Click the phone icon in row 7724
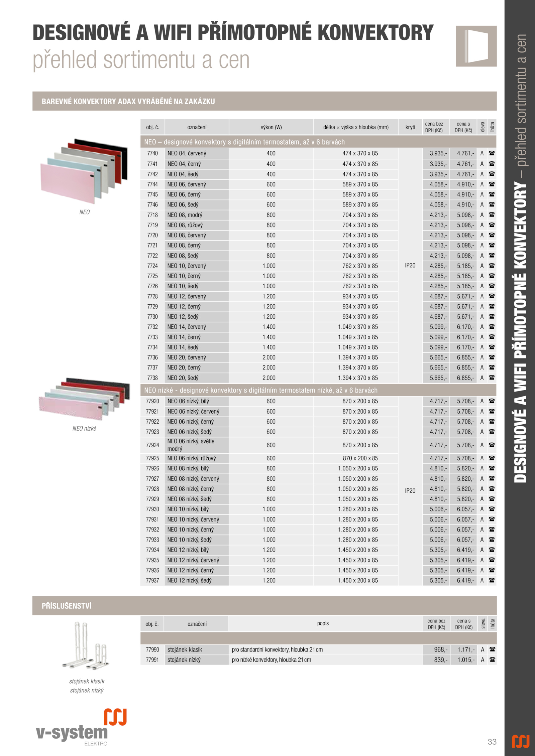 [x=492, y=266]
